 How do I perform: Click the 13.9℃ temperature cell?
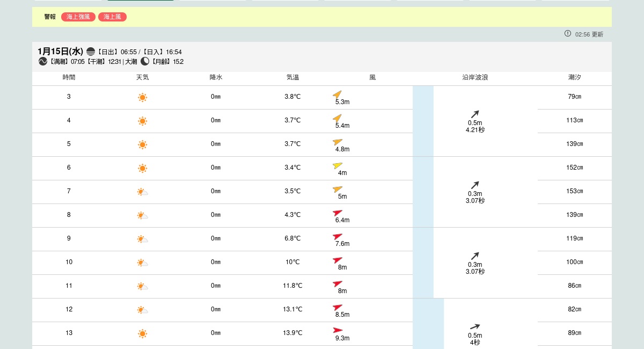292,333
